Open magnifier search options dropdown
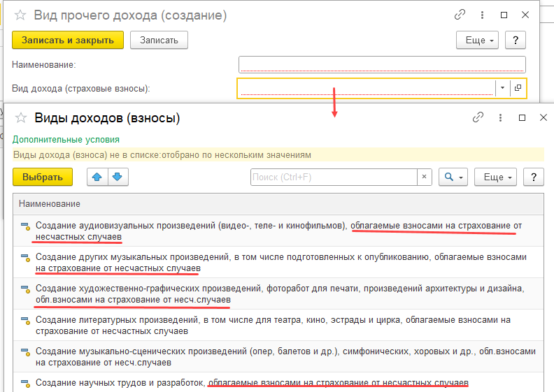Image resolution: width=554 pixels, height=392 pixels. click(453, 177)
